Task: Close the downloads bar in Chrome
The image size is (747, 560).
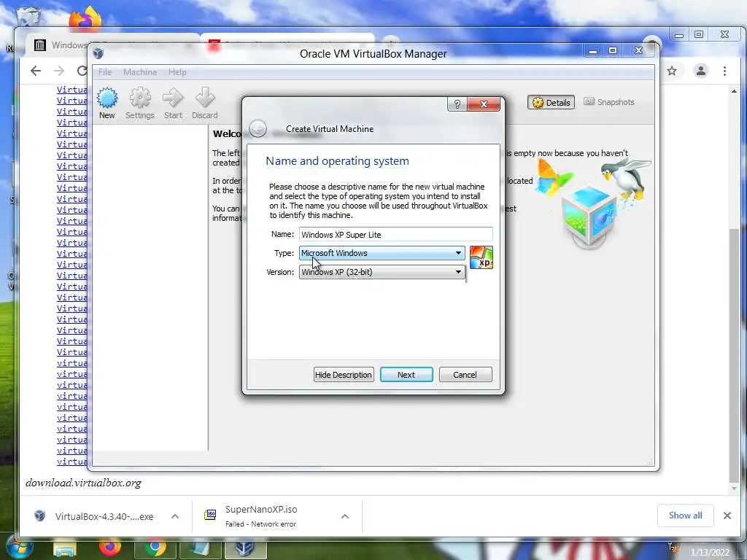Action: pyautogui.click(x=727, y=516)
